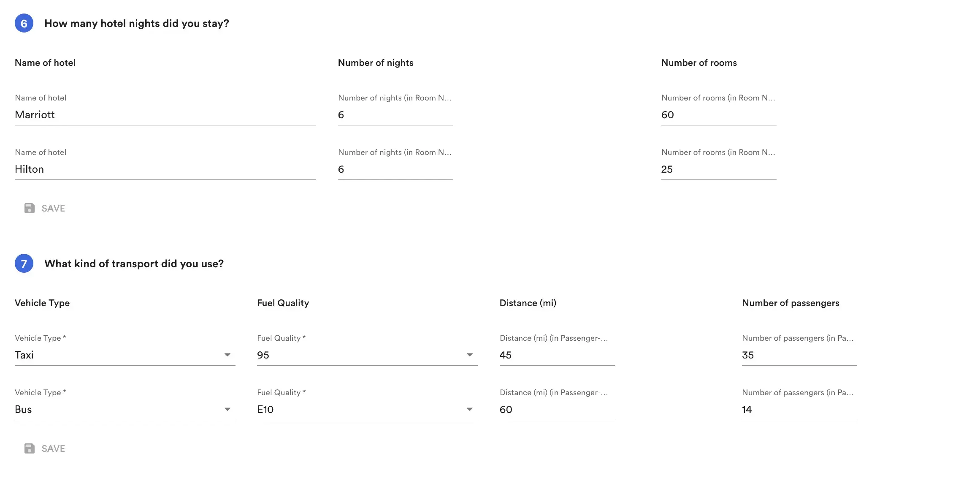Expand the Fuel Quality dropdown showing E10
This screenshot has height=478, width=980.
(x=469, y=409)
